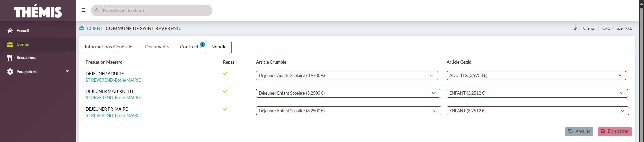The height and width of the screenshot is (142, 644).
Task: Click the Annuler button
Action: tap(579, 131)
